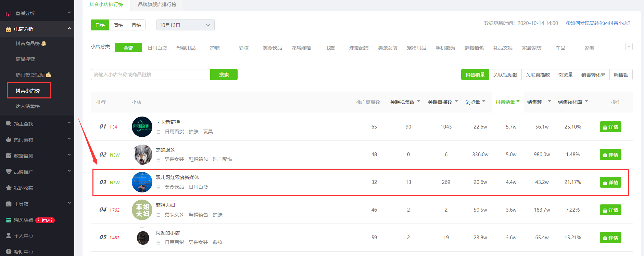Click the 抖音商品榜 VIP badge icon
Viewport: 644px width, 256px height.
(43, 43)
